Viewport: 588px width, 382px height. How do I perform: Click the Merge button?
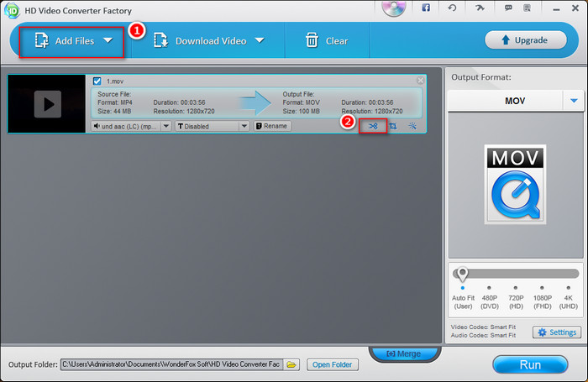point(403,353)
